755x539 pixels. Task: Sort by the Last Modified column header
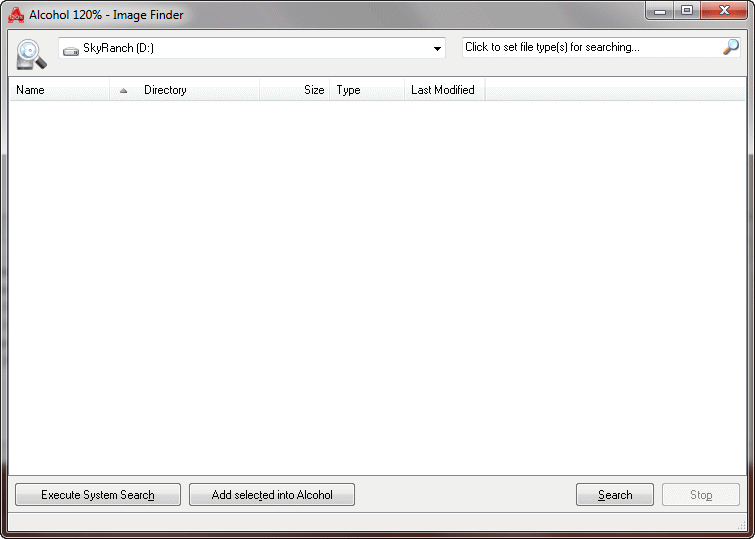(445, 90)
